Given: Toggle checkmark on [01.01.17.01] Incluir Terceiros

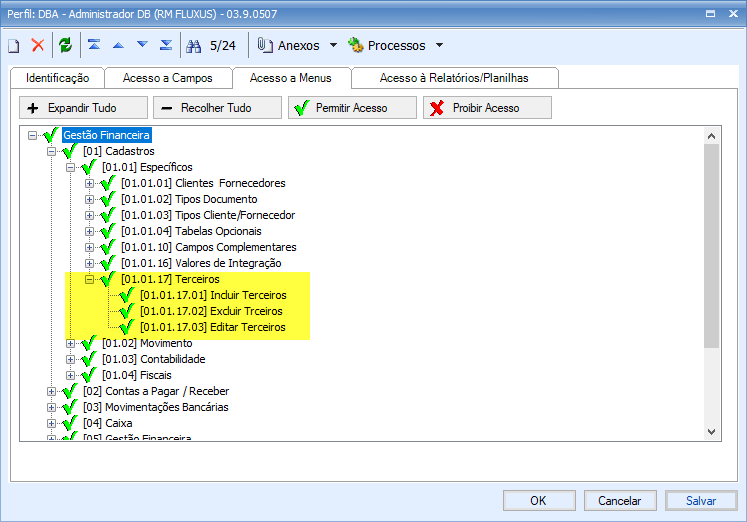Looking at the screenshot, I should coord(127,295).
